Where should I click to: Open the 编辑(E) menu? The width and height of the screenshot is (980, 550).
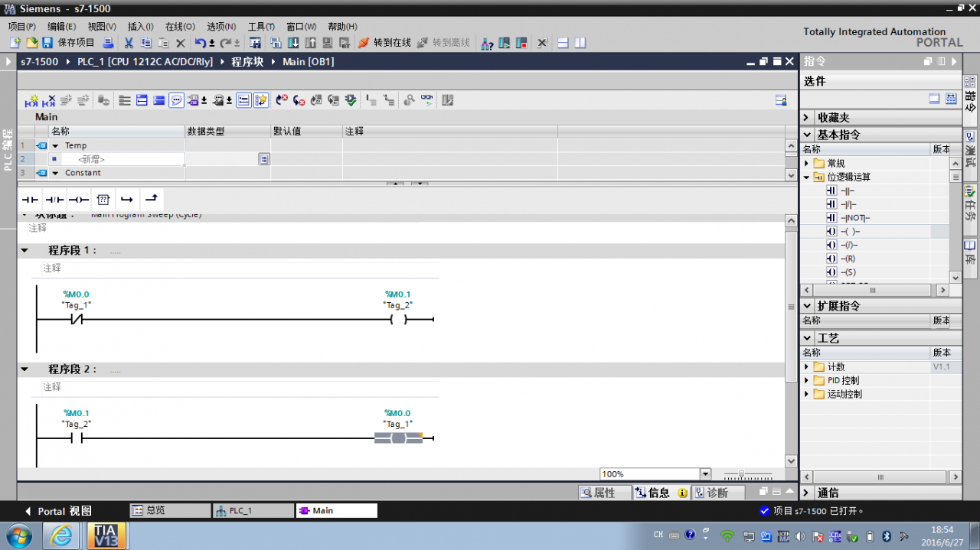(62, 27)
